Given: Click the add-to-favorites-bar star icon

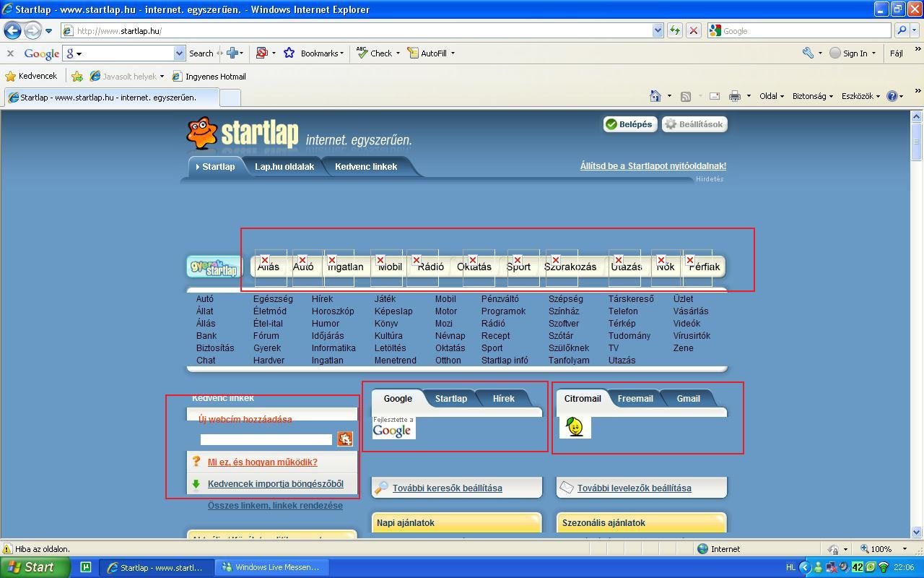Looking at the screenshot, I should [x=77, y=76].
